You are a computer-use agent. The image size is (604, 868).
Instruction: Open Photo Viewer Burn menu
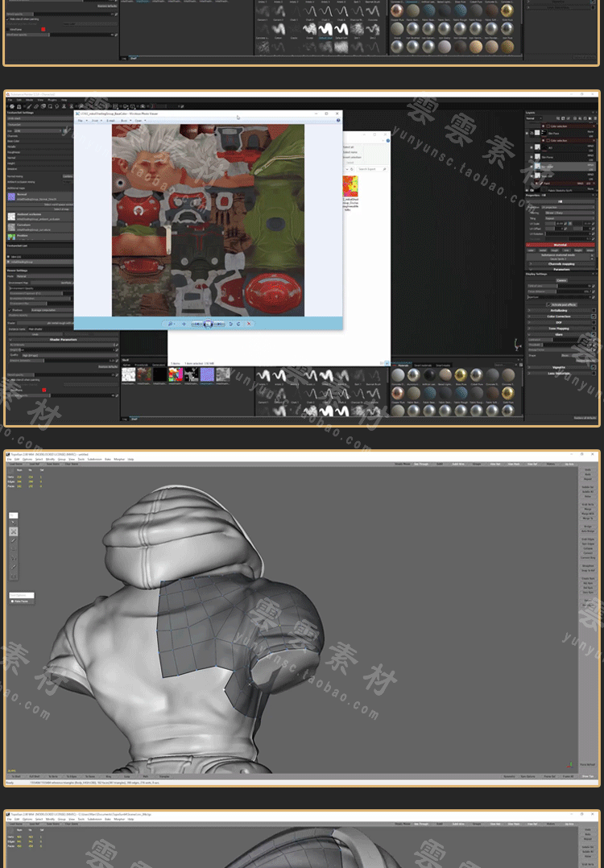point(125,120)
